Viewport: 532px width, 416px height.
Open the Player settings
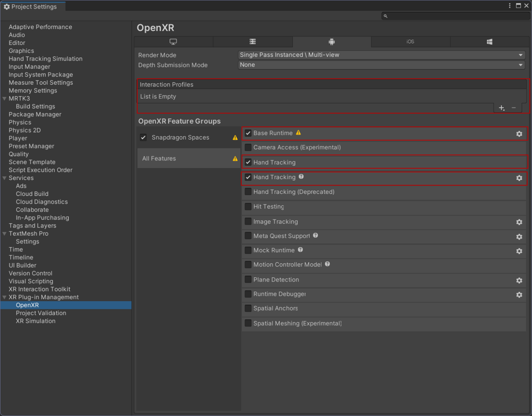(18, 138)
